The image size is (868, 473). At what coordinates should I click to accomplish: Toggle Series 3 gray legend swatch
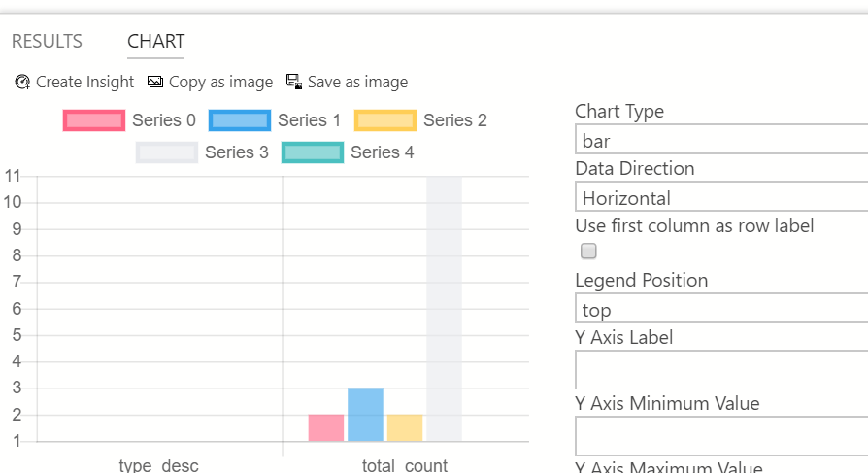tap(167, 152)
